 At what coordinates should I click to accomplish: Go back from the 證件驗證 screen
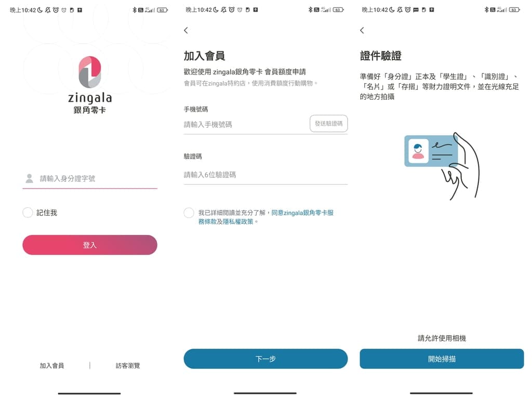pos(362,30)
